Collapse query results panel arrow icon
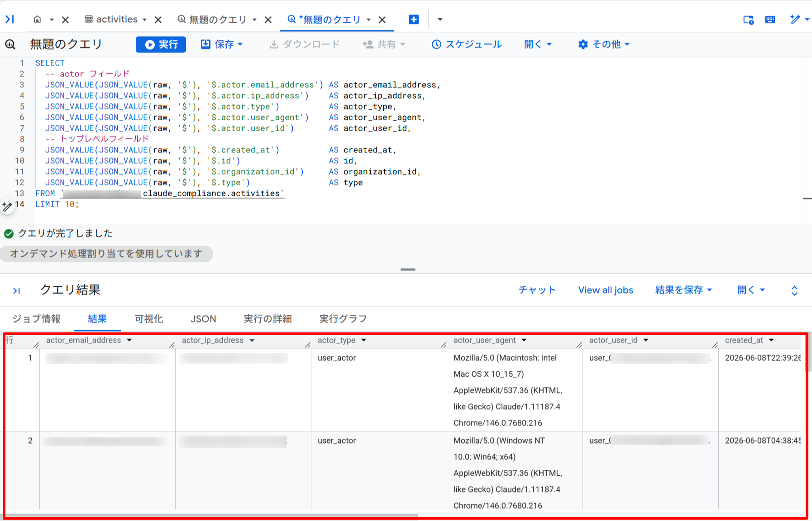The image size is (812, 521). (16, 290)
